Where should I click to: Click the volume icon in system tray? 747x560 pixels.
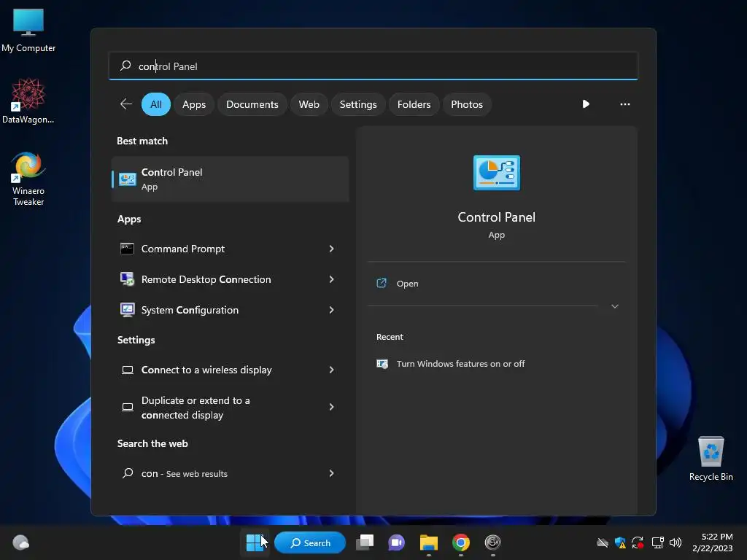pos(675,542)
